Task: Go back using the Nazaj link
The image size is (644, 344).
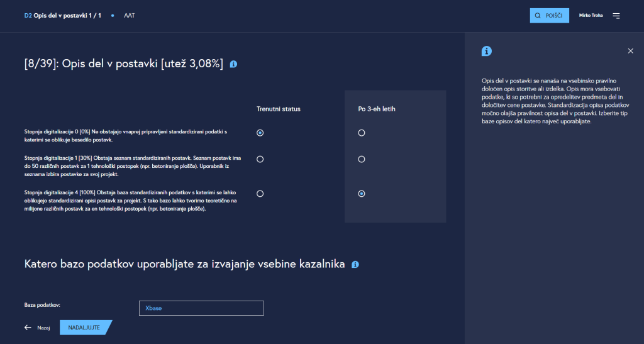Action: 37,328
